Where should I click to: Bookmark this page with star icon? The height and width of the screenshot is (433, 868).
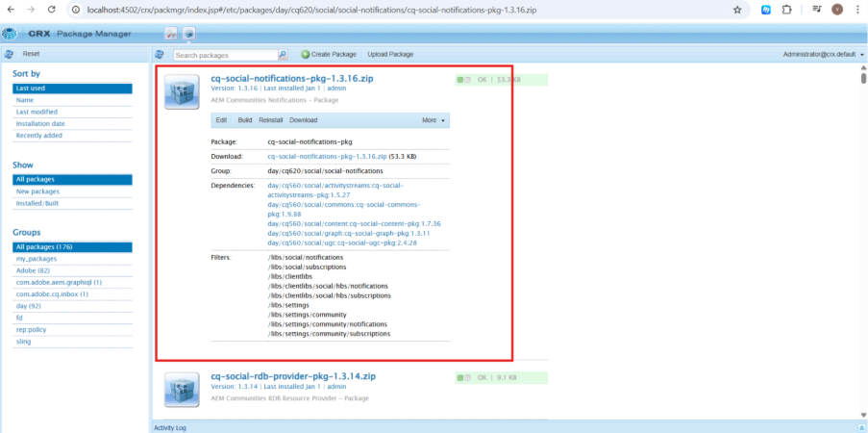[x=737, y=10]
